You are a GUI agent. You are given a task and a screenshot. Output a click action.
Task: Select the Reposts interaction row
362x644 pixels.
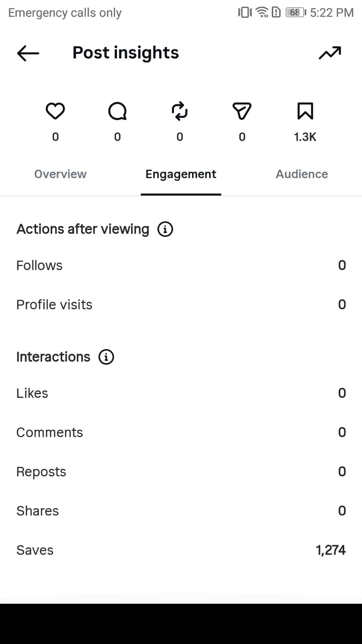point(181,472)
